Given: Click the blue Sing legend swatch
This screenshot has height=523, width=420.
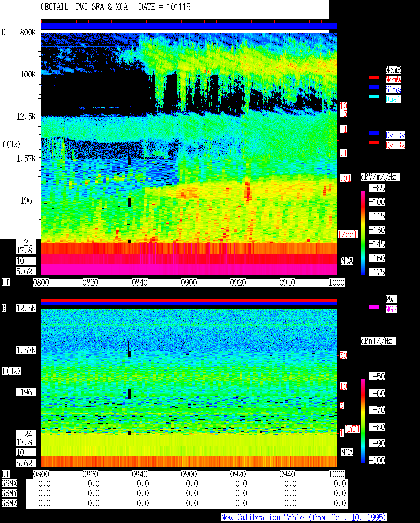Looking at the screenshot, I should coord(374,87).
